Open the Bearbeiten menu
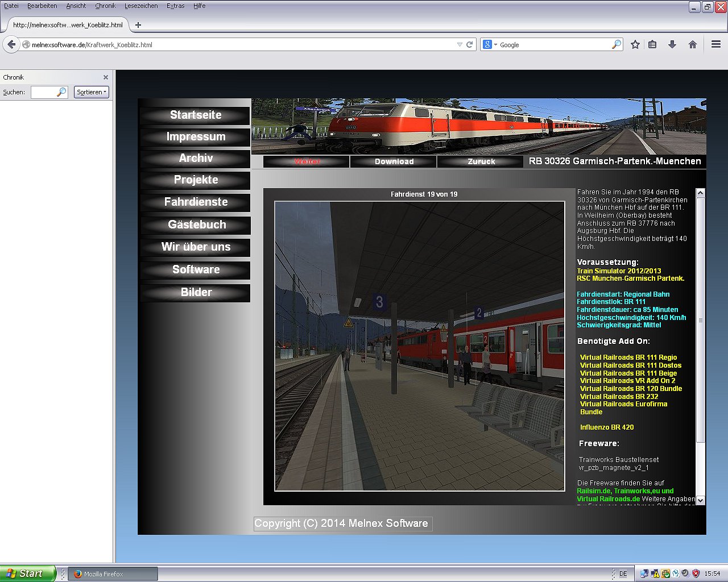This screenshot has width=728, height=582. [x=42, y=6]
